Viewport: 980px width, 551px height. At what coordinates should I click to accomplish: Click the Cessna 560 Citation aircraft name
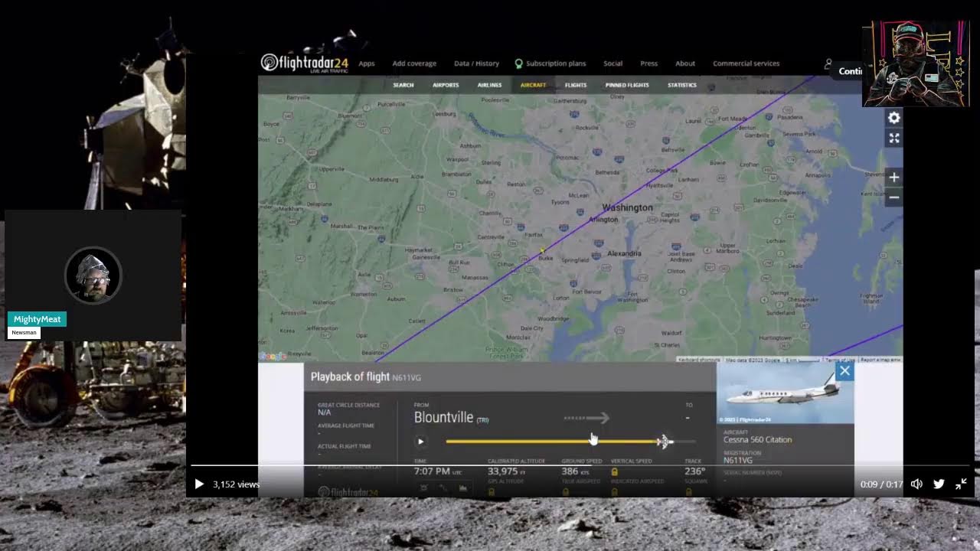[758, 440]
